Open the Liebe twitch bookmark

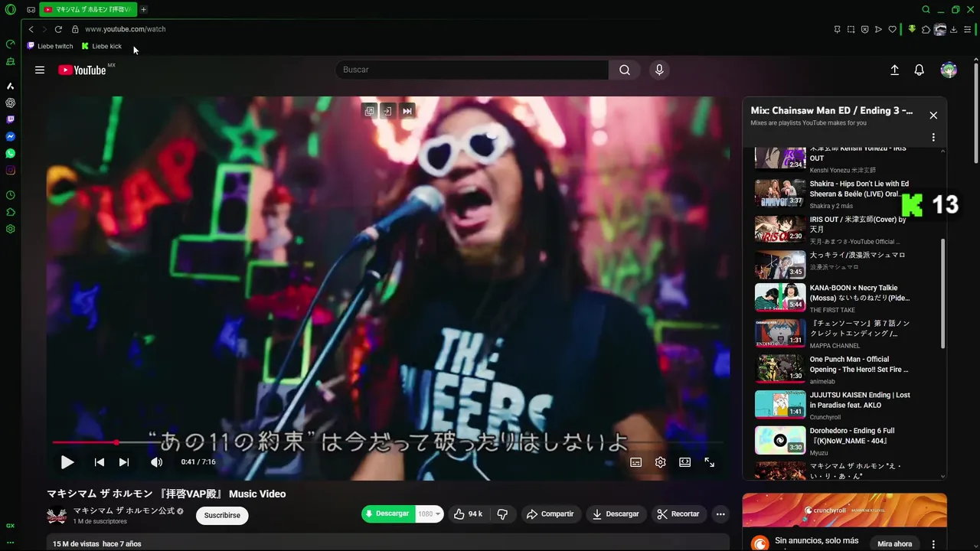pos(51,46)
